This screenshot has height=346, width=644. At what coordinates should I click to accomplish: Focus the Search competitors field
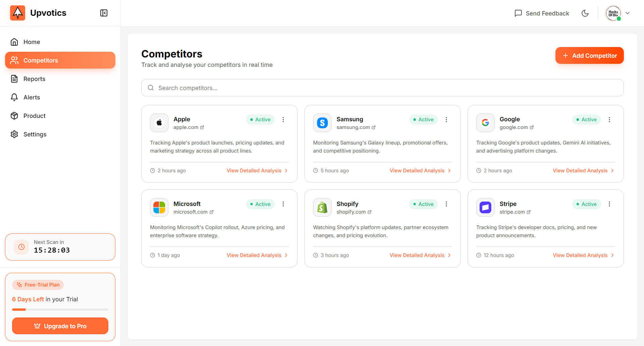click(383, 88)
